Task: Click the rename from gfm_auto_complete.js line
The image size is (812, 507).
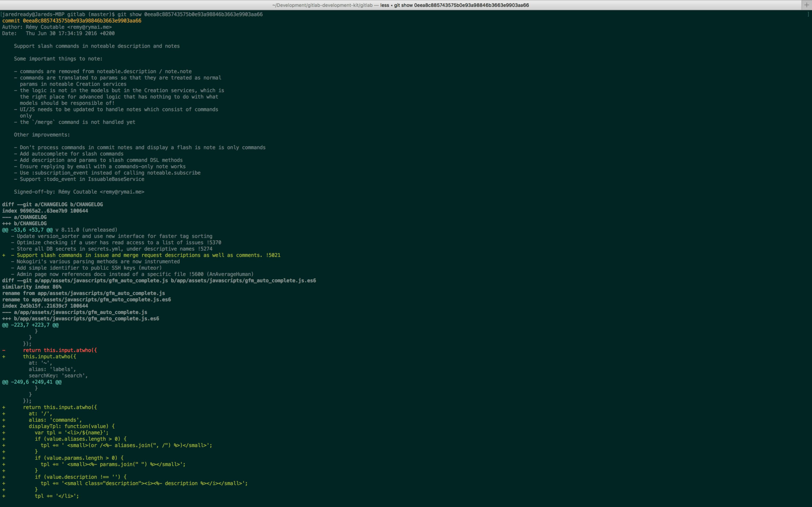Action: coord(83,293)
